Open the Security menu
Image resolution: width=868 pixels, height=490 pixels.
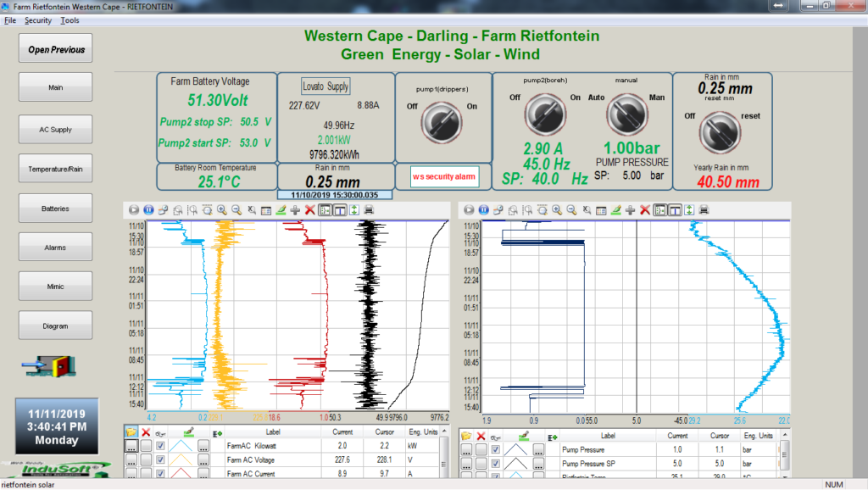point(37,20)
